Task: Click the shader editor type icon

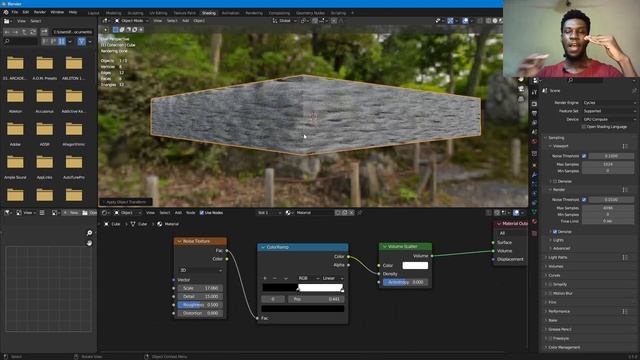Action: pos(105,213)
